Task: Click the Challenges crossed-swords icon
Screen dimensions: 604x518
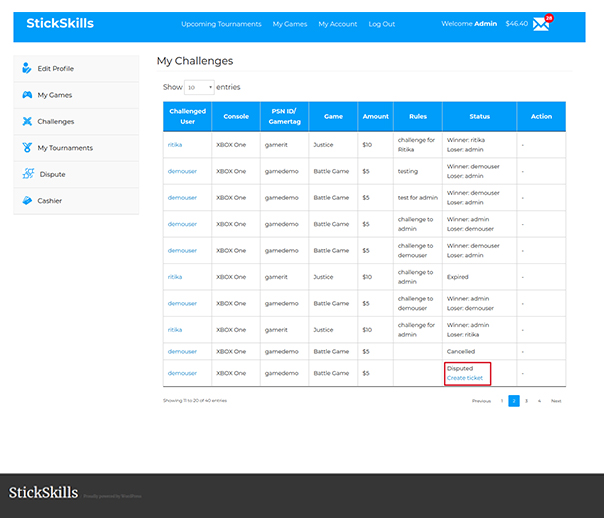Action: 27,121
